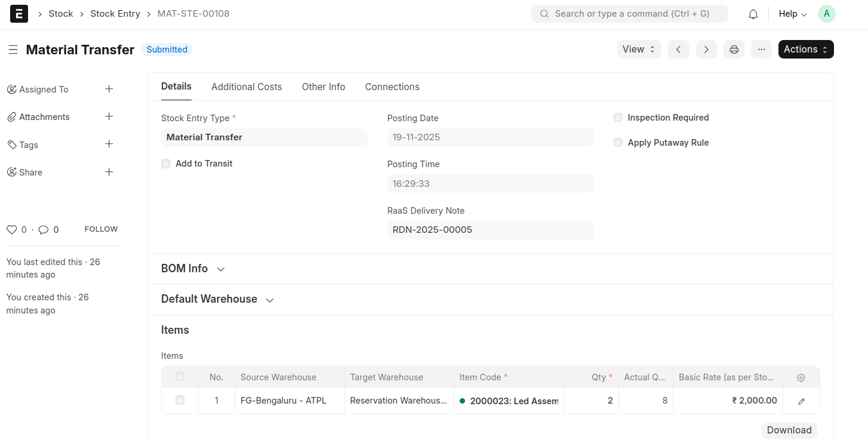
Task: Enable Apply Putaway Rule
Action: (618, 142)
